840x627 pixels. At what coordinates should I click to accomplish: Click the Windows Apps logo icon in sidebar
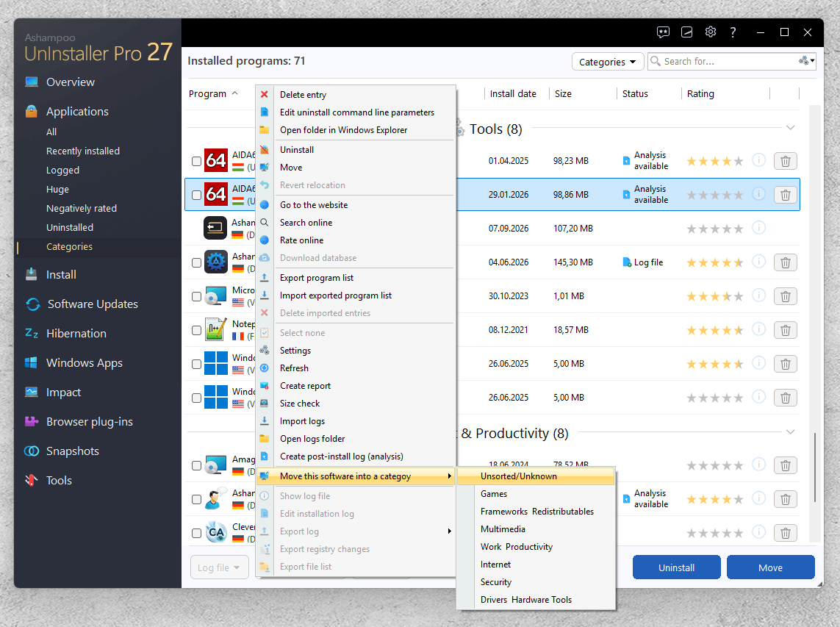(x=32, y=363)
